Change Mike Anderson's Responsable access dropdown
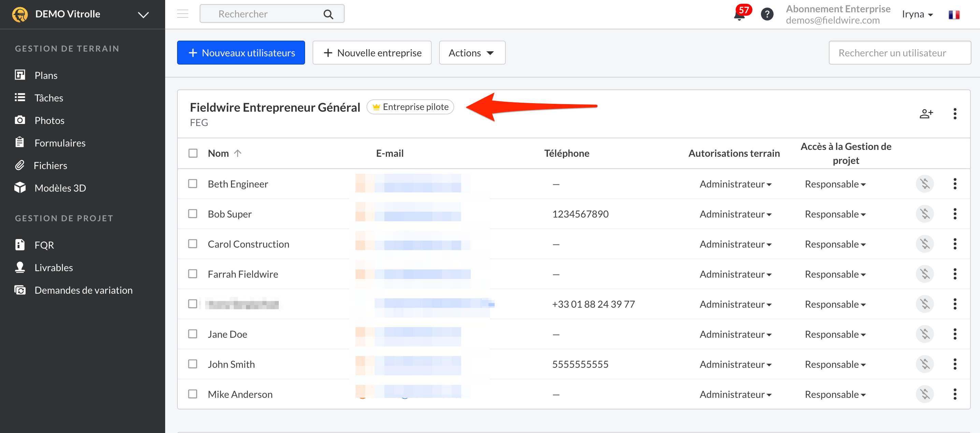Viewport: 980px width, 433px height. coord(835,395)
